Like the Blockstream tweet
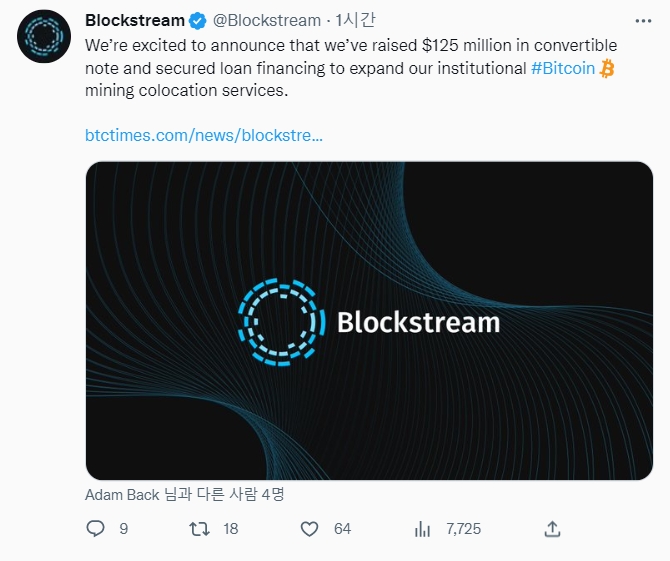 pyautogui.click(x=310, y=528)
